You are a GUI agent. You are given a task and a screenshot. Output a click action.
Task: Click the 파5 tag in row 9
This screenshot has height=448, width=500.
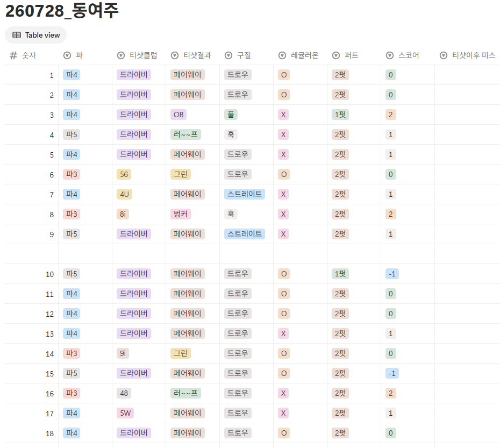(72, 234)
